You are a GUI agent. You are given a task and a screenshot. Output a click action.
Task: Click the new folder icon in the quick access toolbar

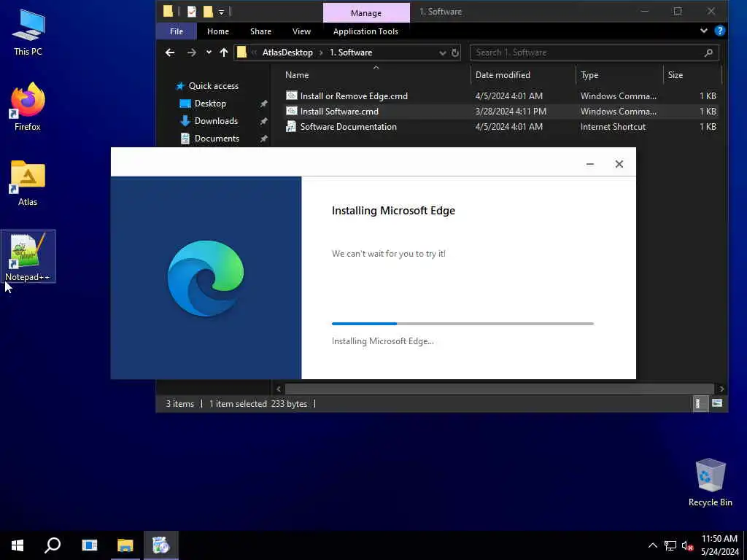208,12
